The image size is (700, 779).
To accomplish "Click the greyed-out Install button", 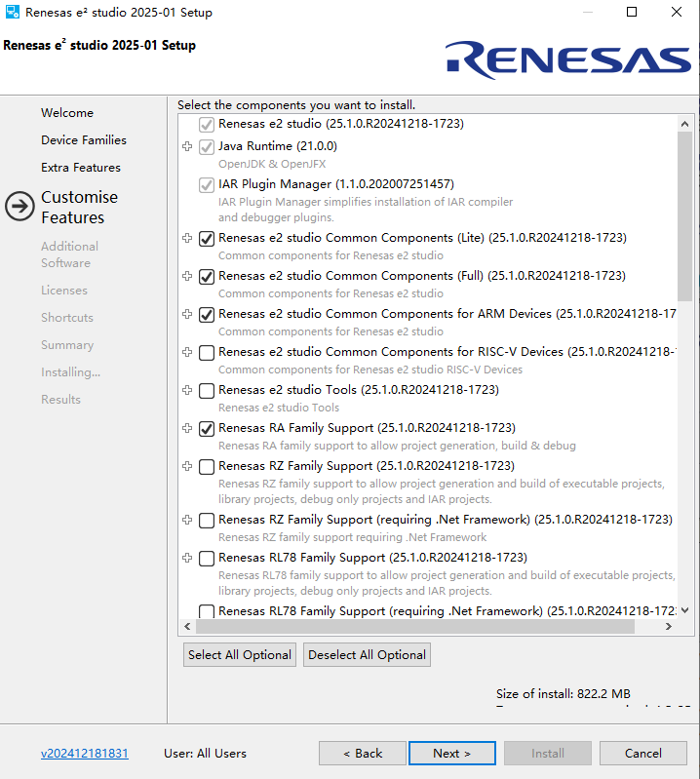I will tap(548, 754).
